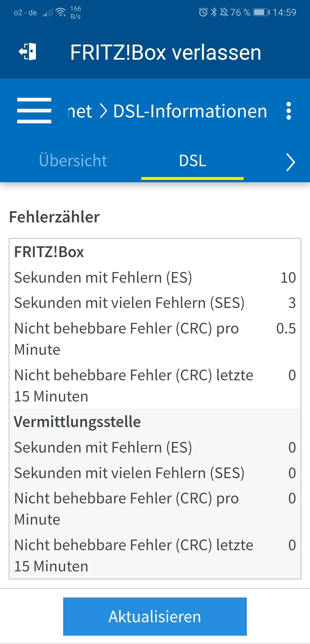The image size is (310, 644).
Task: Tap the FRITZ!Box verlassen title
Action: pos(166,53)
